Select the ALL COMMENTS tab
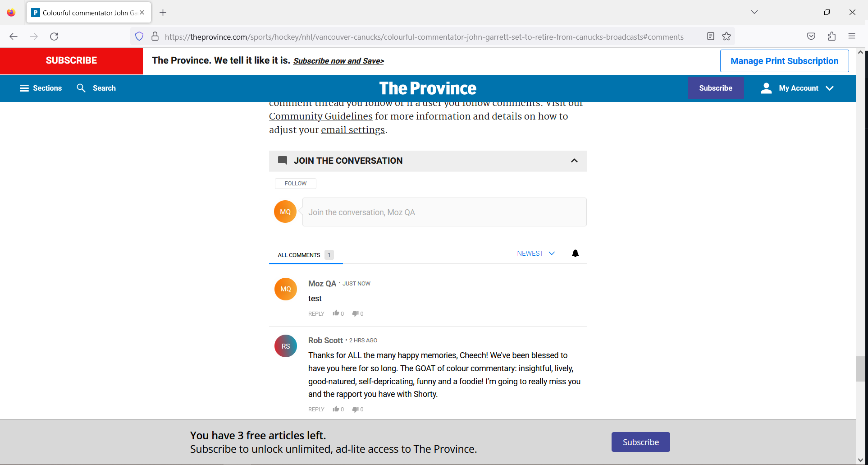Viewport: 868px width, 465px height. (299, 255)
